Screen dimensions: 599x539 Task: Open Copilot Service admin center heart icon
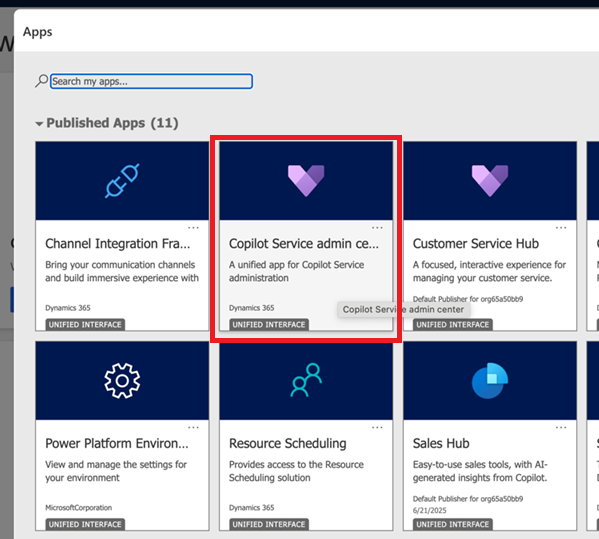(306, 181)
